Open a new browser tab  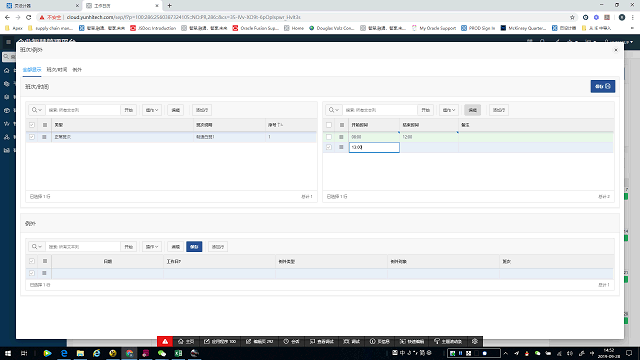[x=169, y=6]
